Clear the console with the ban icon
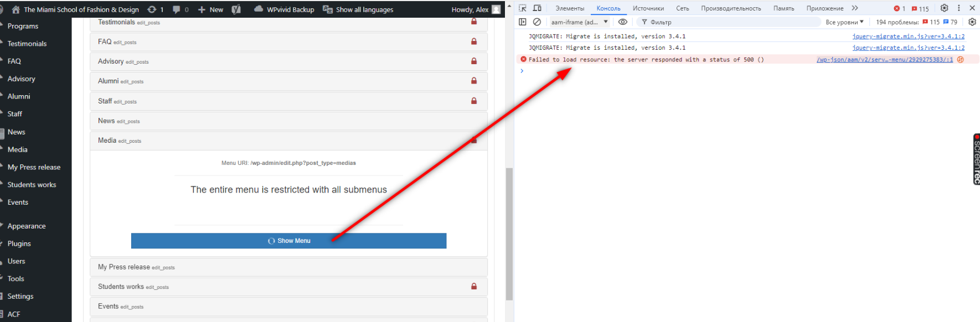The width and height of the screenshot is (980, 322). [x=537, y=22]
